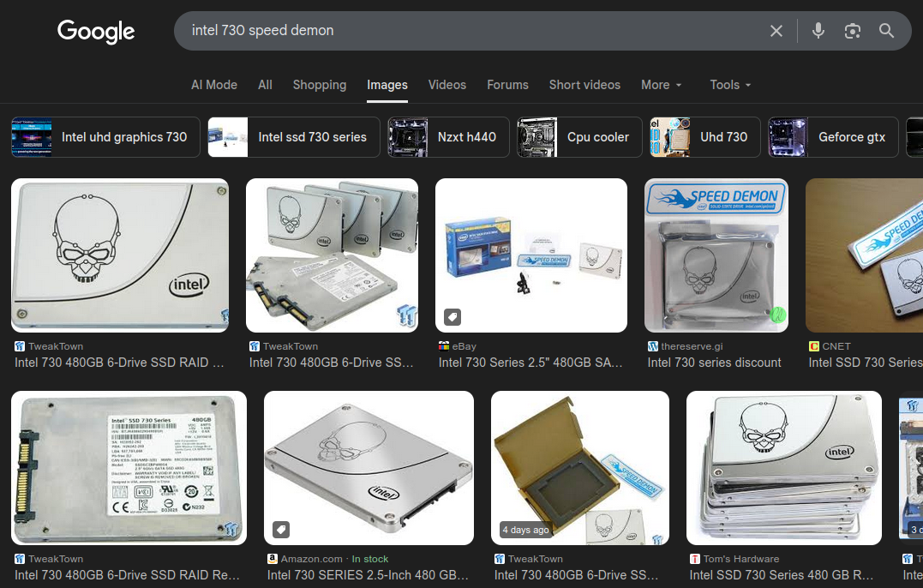The image size is (923, 588).
Task: Open the four-SSD TweakTown image
Action: [x=332, y=255]
